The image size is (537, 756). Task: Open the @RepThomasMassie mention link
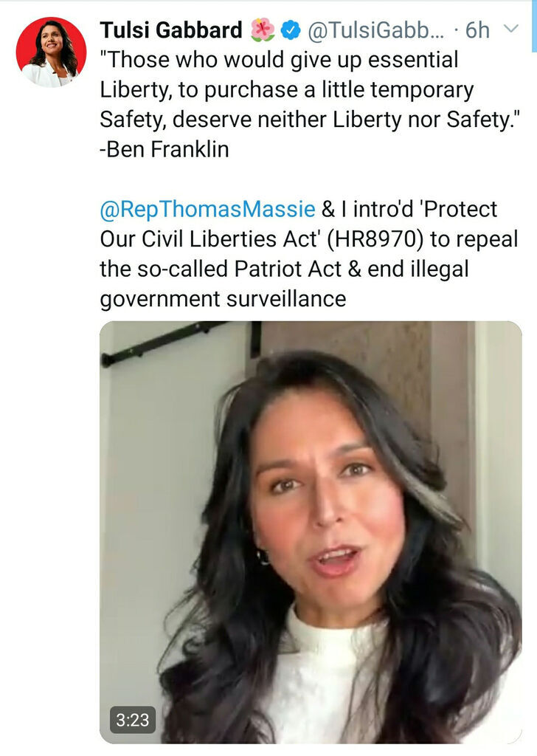207,209
